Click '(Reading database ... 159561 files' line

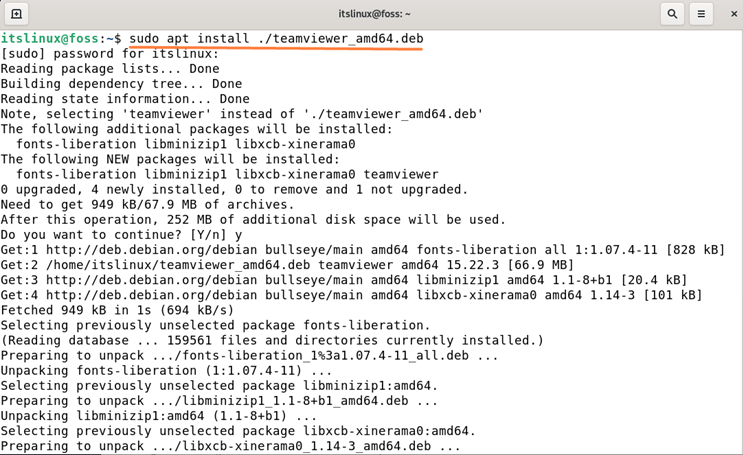(272, 341)
